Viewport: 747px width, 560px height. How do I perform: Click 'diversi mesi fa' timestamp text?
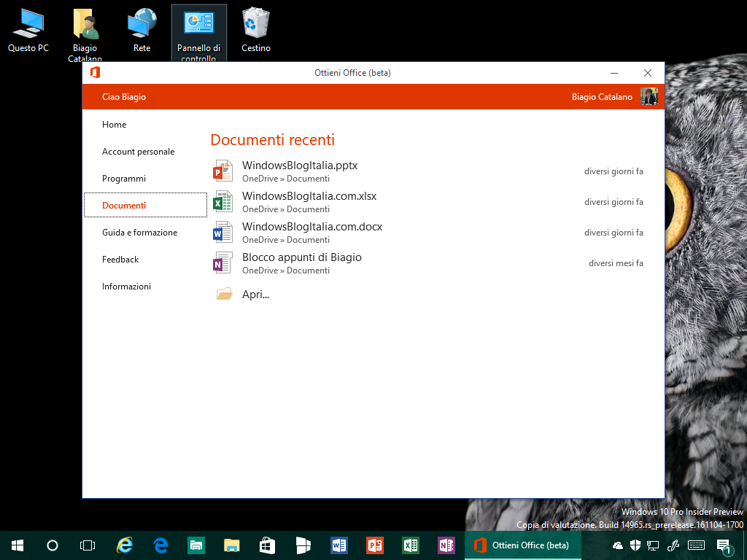616,262
